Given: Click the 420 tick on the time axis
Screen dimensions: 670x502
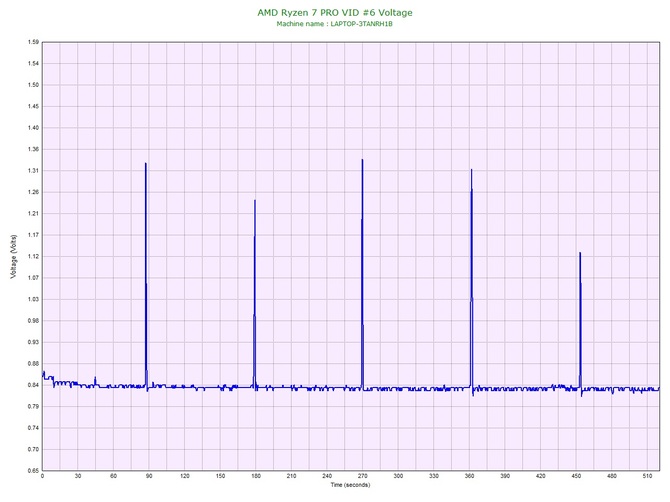Looking at the screenshot, I should coord(541,476).
